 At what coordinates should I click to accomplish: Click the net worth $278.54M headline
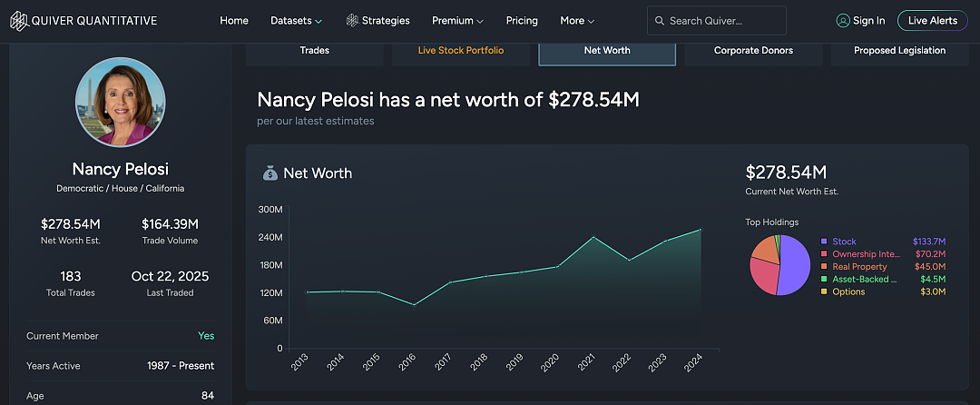(x=448, y=99)
